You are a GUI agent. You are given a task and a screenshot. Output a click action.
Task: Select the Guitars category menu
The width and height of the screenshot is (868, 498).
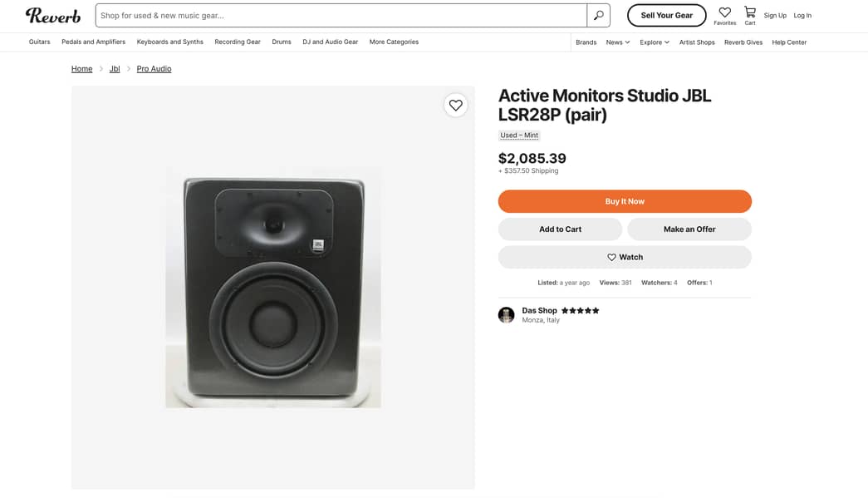point(39,41)
